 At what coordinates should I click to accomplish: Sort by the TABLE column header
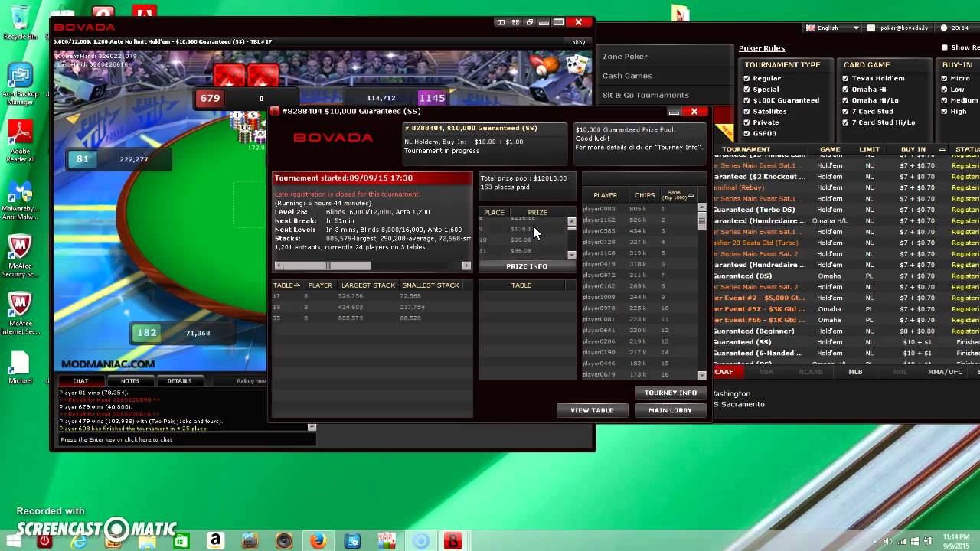(286, 285)
